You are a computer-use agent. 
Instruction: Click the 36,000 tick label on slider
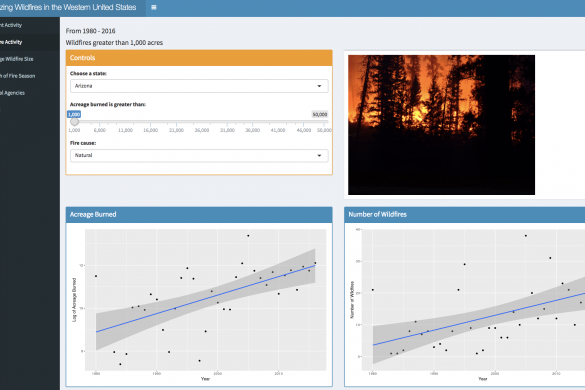pyautogui.click(x=253, y=130)
